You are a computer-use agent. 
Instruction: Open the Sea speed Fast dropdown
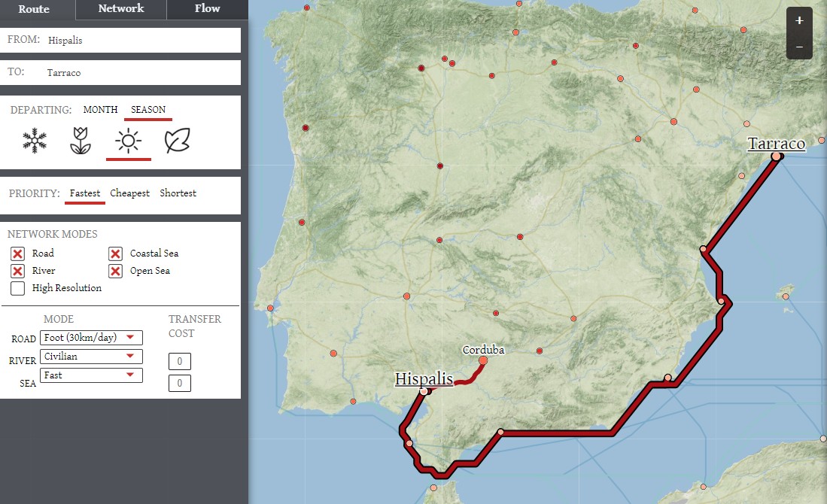(91, 375)
